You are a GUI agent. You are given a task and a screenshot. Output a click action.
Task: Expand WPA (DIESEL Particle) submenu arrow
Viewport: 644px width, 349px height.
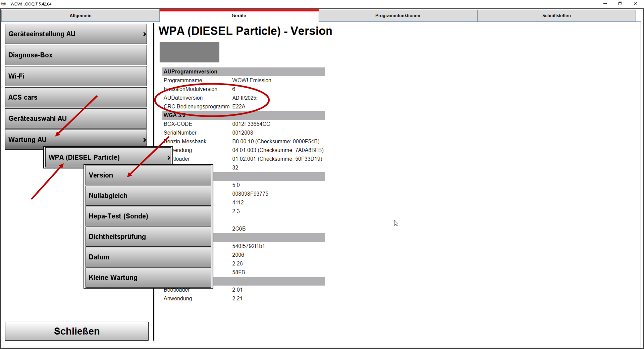coord(168,158)
